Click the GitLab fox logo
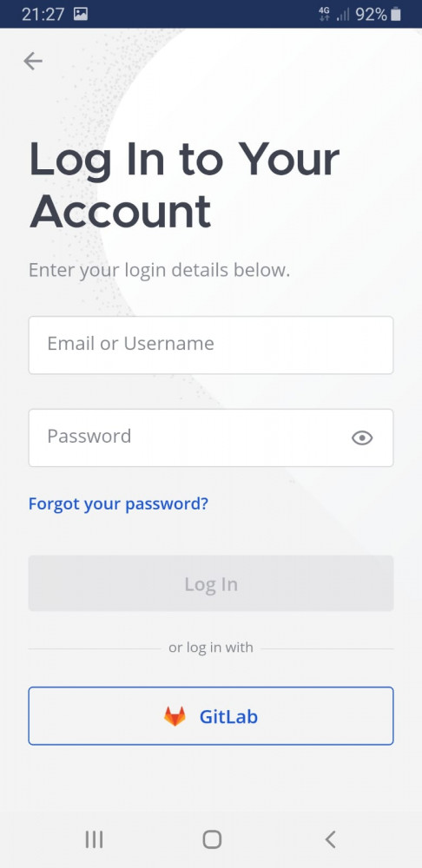Screen dimensions: 422x868 point(175,716)
